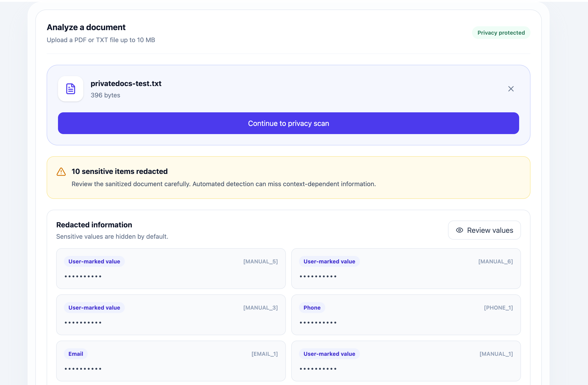Click the [MANUAL_3] placeholder tag
Screen dimensions: 588x385
click(x=260, y=308)
